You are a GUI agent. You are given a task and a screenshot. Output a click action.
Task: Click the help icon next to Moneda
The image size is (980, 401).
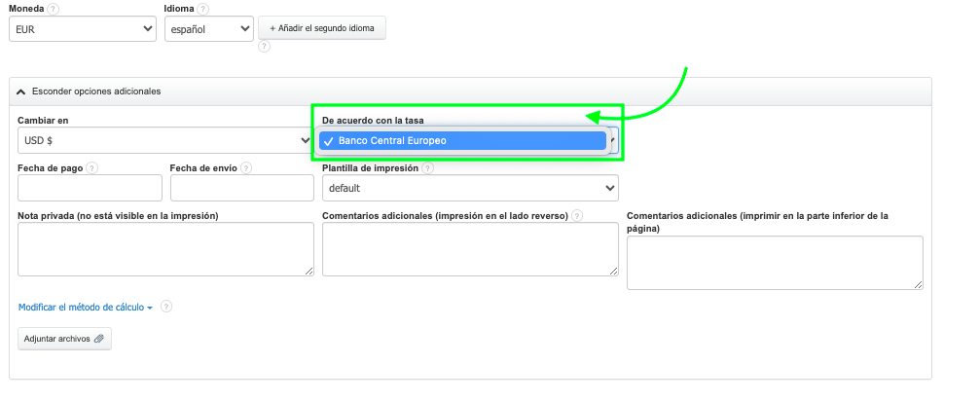pyautogui.click(x=53, y=9)
